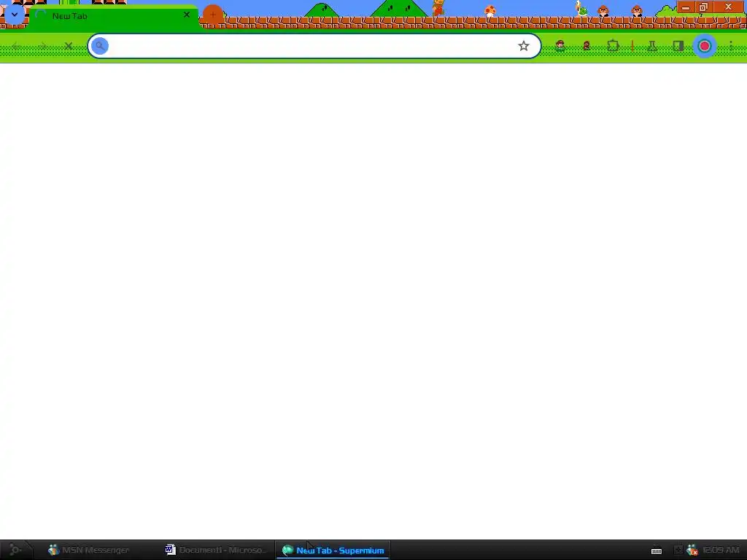Switch to MSN Messenger in taskbar
The width and height of the screenshot is (747, 560).
[x=88, y=550]
